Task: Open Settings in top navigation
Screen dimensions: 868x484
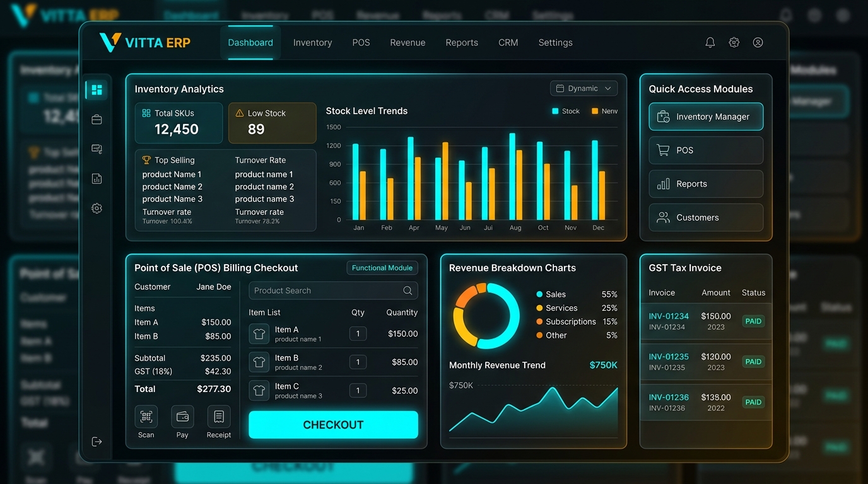Action: 555,42
